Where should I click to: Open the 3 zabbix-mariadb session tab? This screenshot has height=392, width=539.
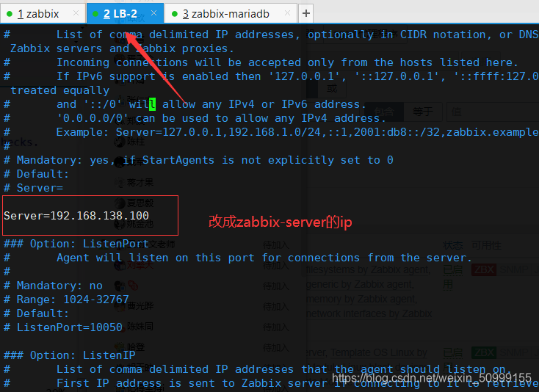coord(231,14)
